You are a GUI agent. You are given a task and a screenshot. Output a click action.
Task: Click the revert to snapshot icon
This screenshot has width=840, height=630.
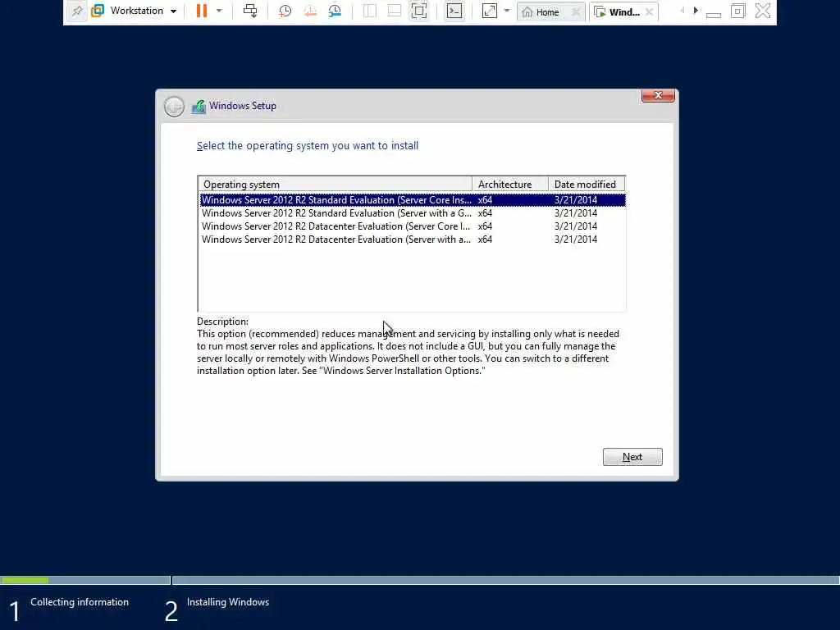[310, 11]
